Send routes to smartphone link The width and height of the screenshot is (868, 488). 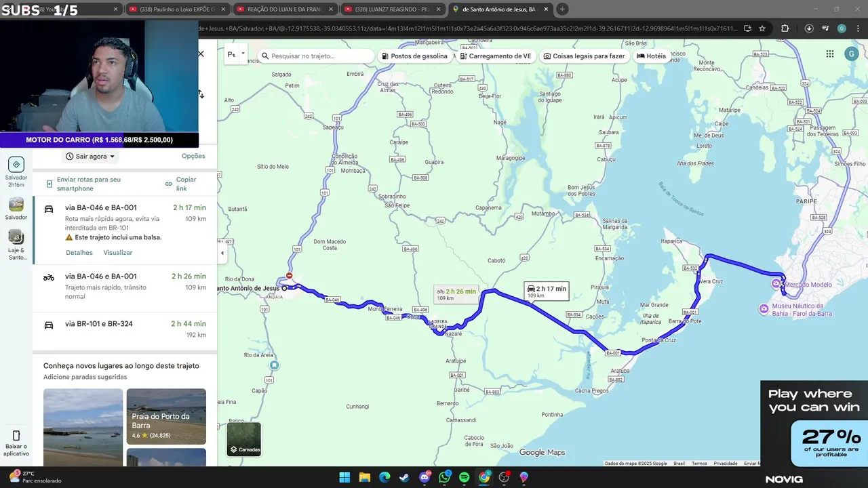pyautogui.click(x=89, y=184)
